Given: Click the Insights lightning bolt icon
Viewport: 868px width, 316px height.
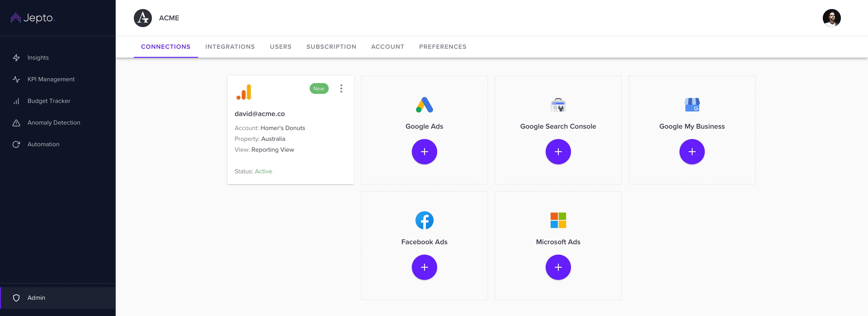Looking at the screenshot, I should 16,58.
